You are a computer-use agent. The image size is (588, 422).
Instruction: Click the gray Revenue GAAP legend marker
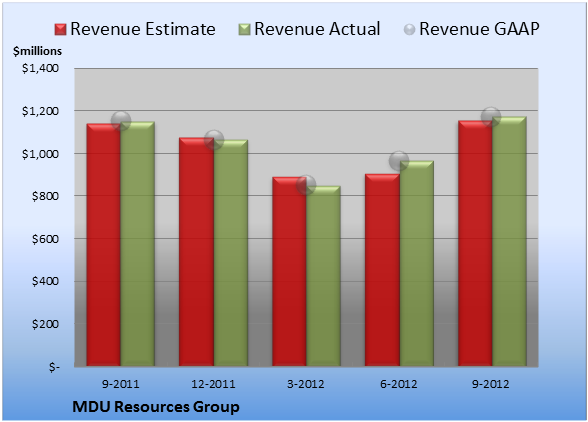pos(410,30)
